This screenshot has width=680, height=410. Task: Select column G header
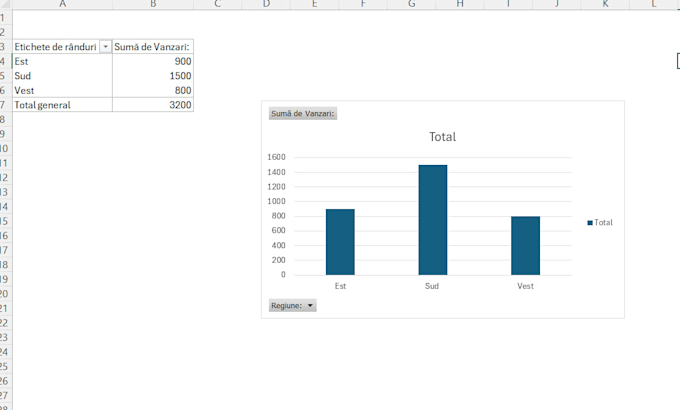click(412, 4)
